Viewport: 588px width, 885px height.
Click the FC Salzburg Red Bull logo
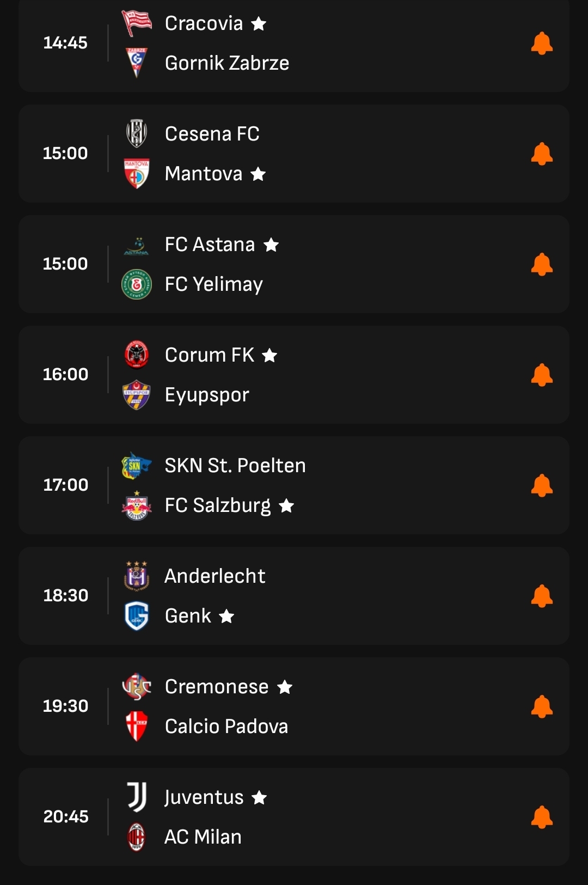tap(136, 505)
